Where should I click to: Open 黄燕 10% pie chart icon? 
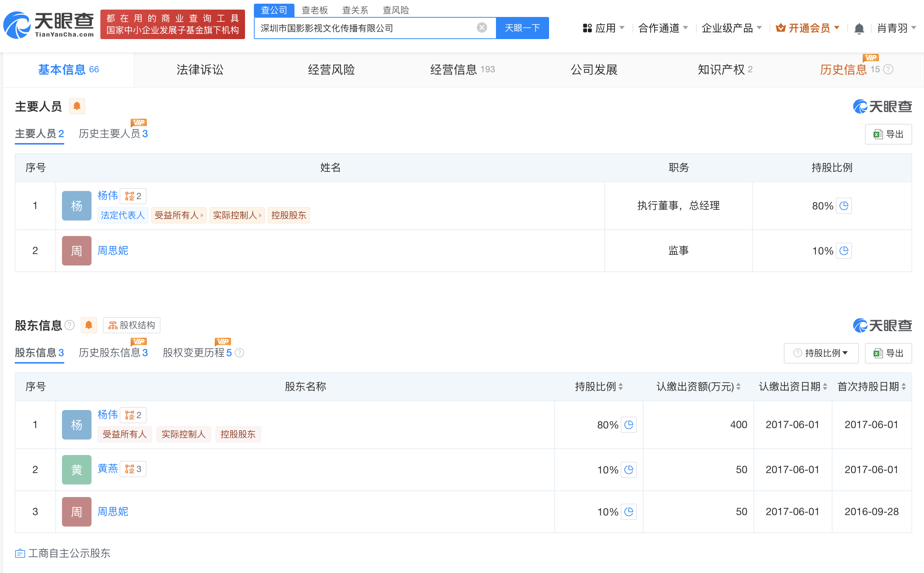[629, 469]
